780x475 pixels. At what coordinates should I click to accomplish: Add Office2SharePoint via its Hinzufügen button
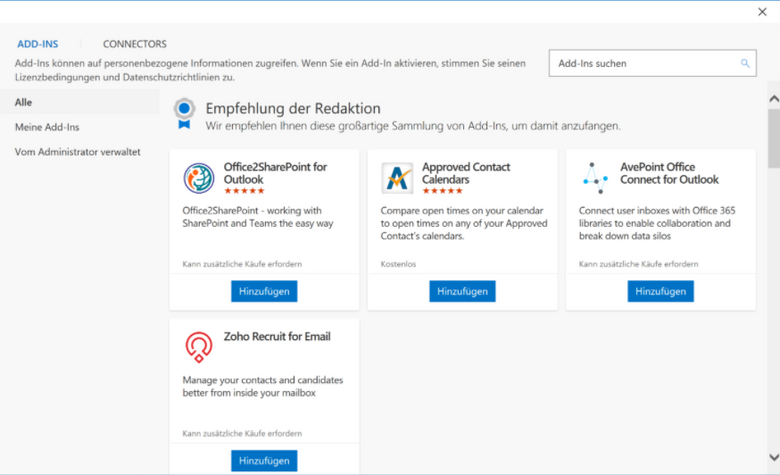pyautogui.click(x=264, y=291)
